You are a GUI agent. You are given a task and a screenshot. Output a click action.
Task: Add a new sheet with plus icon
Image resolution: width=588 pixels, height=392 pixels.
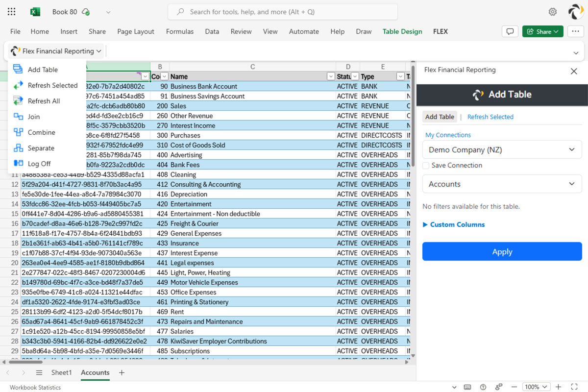[122, 373]
